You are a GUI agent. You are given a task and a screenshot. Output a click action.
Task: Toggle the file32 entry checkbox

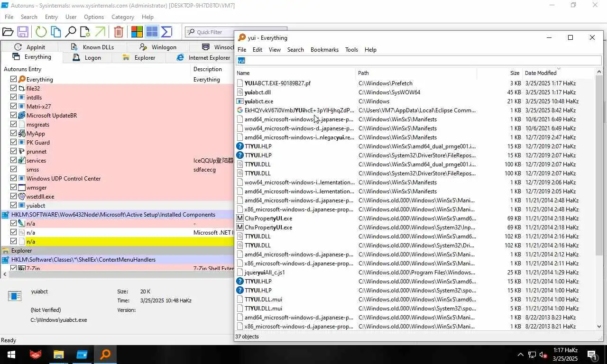click(x=14, y=89)
